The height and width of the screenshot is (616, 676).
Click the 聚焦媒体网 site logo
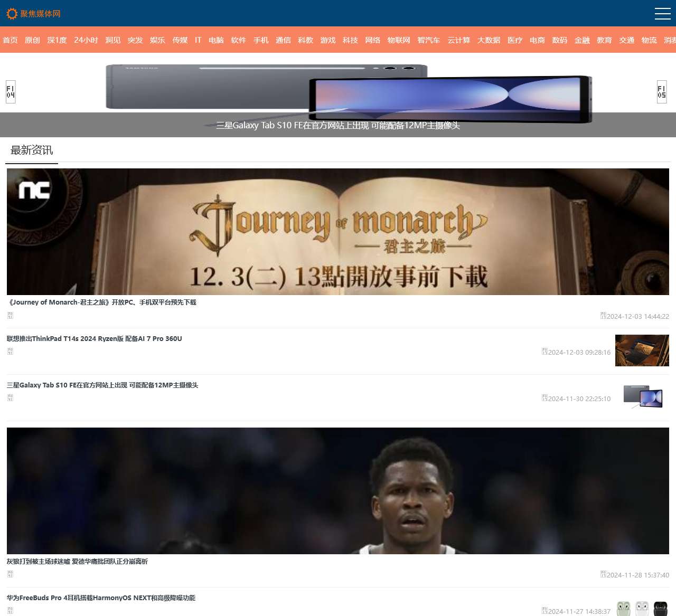33,14
